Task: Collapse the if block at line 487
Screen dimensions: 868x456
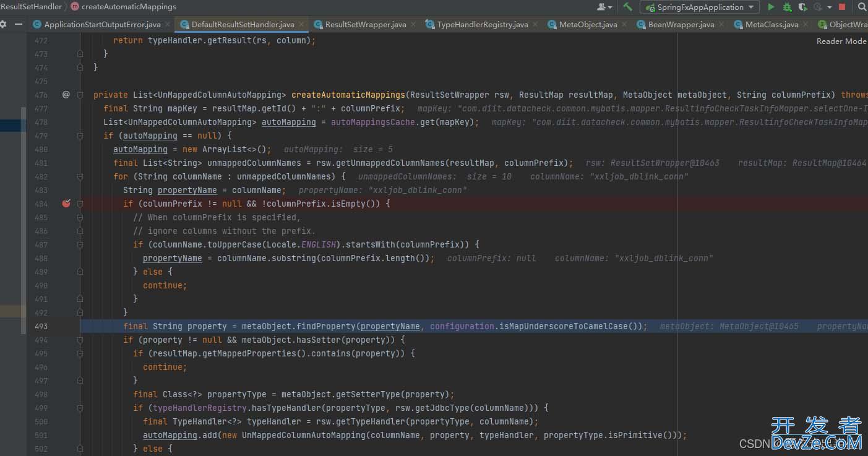Action: 80,244
